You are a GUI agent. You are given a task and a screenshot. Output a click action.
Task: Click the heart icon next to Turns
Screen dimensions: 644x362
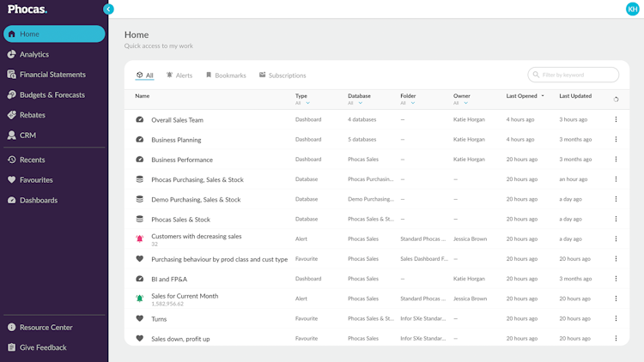click(x=140, y=319)
